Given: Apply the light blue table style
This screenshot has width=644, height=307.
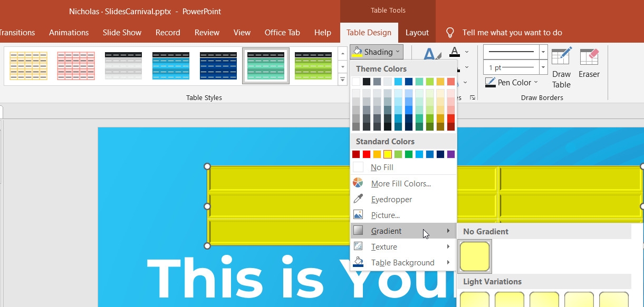Looking at the screenshot, I should pyautogui.click(x=171, y=66).
